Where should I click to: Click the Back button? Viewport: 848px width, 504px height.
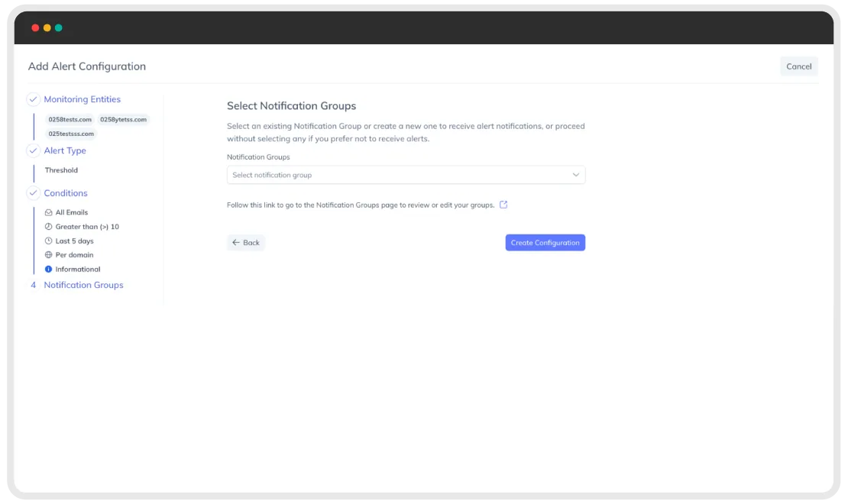246,242
